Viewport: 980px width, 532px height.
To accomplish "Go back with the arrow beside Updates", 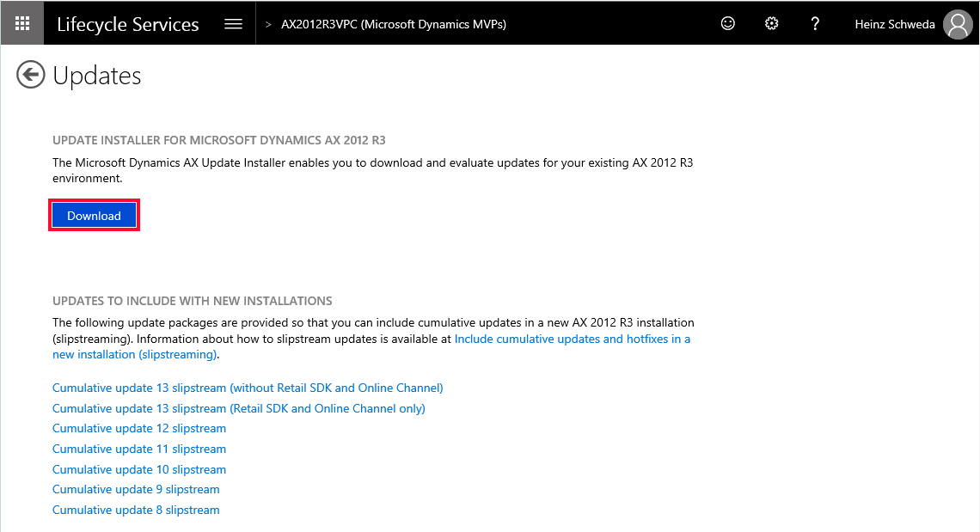I will click(31, 75).
